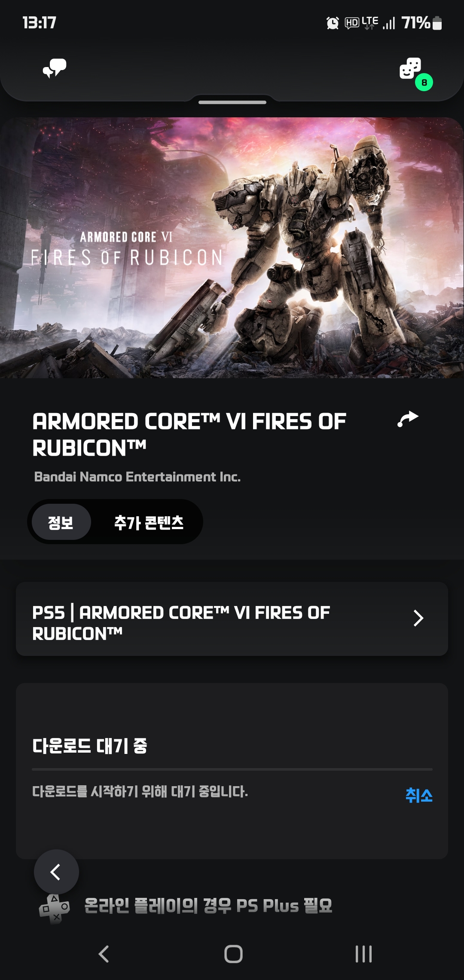
Task: Open Bandai Namco Entertainment Inc. publisher link
Action: (137, 477)
